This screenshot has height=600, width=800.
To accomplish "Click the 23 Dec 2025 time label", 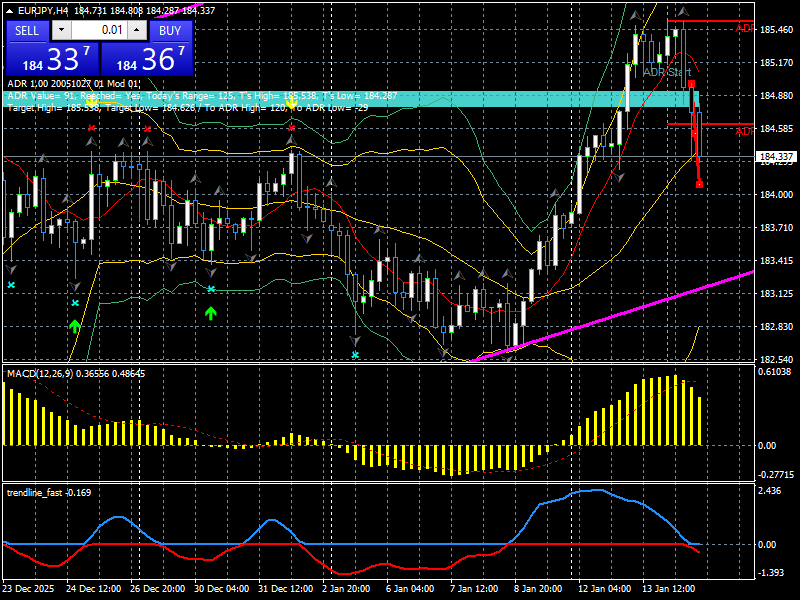I will (x=28, y=589).
